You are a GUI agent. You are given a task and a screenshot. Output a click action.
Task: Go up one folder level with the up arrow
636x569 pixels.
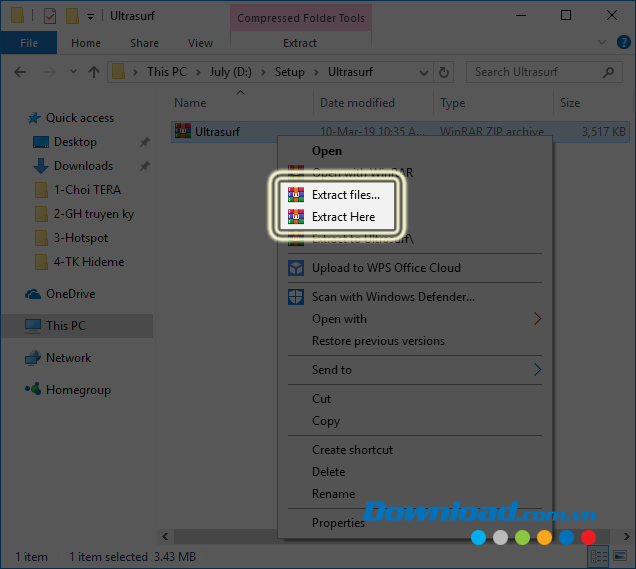pos(94,72)
